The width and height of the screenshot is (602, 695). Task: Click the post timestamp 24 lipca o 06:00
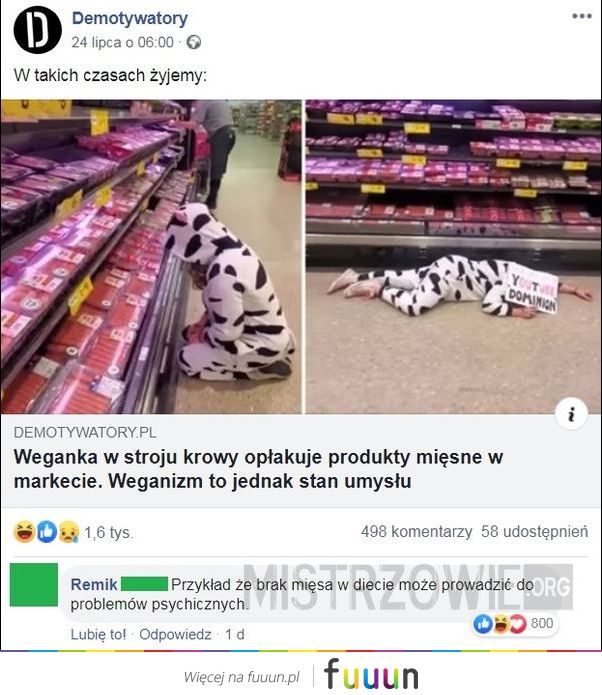pos(122,43)
